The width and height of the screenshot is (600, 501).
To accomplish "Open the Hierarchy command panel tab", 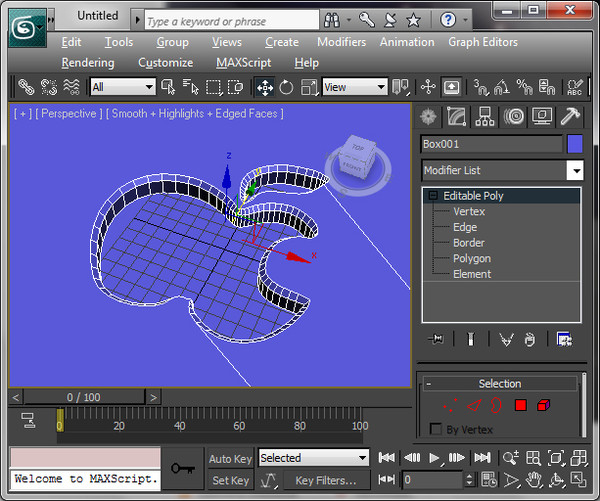I will click(484, 116).
